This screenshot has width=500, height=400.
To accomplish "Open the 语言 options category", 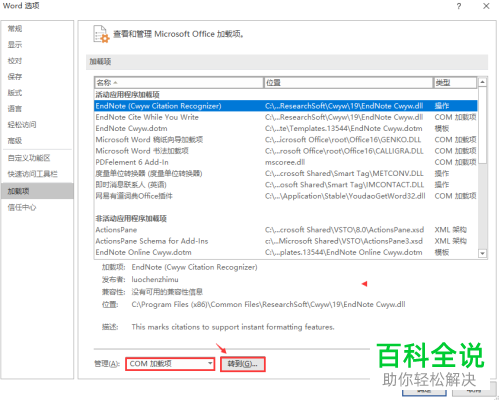I will coord(15,109).
